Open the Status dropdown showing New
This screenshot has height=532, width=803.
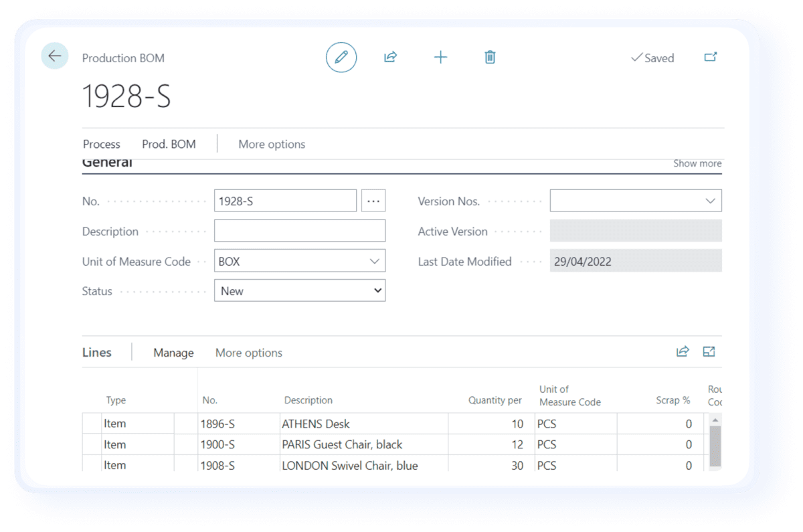point(300,290)
